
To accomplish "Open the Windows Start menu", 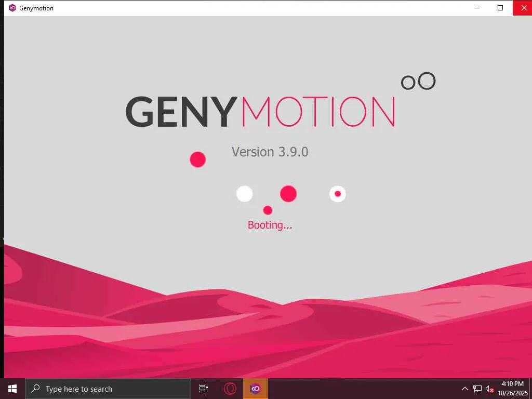I will [12, 389].
